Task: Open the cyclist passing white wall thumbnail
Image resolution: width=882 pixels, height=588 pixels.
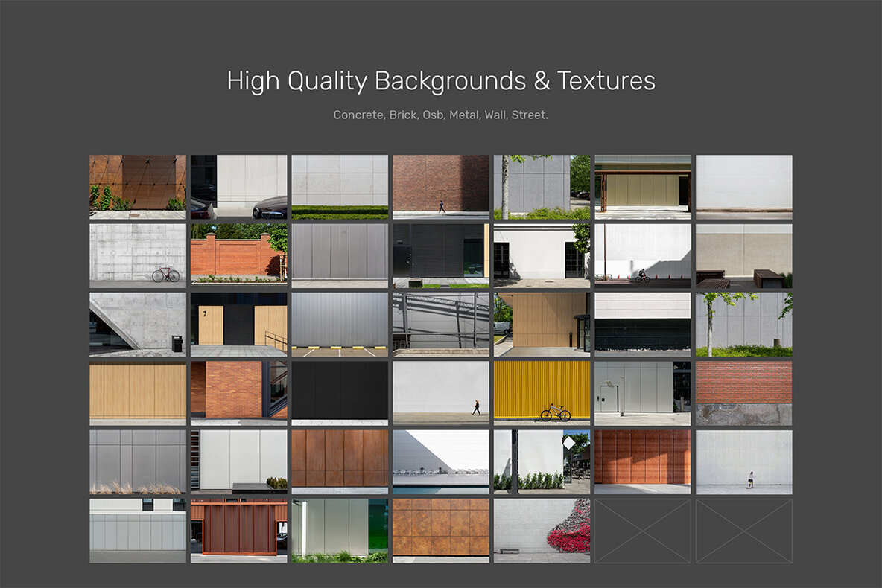Action: (x=642, y=255)
